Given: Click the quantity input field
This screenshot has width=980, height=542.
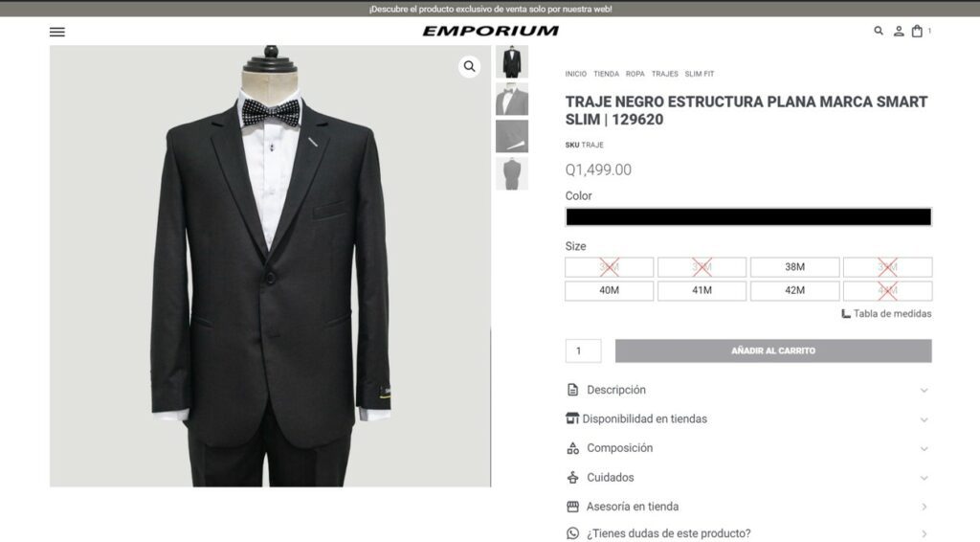Looking at the screenshot, I should [x=583, y=350].
